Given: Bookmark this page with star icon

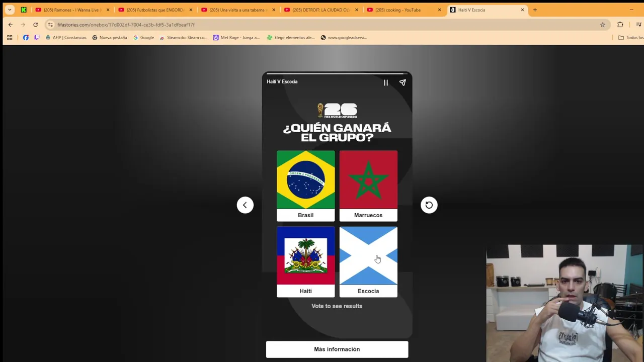Looking at the screenshot, I should (602, 25).
